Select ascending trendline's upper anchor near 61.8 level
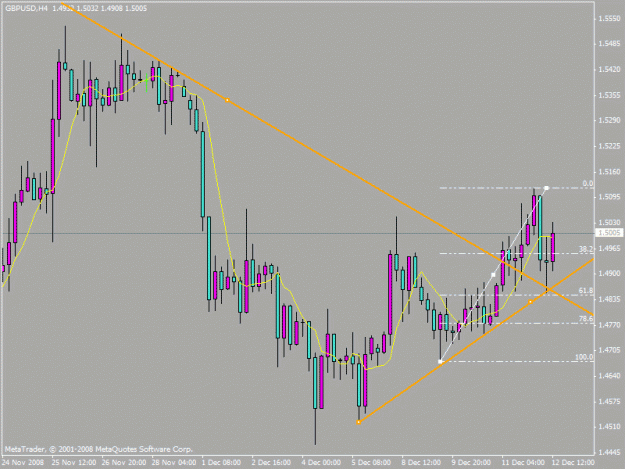This screenshot has height=469, width=625. coord(530,302)
